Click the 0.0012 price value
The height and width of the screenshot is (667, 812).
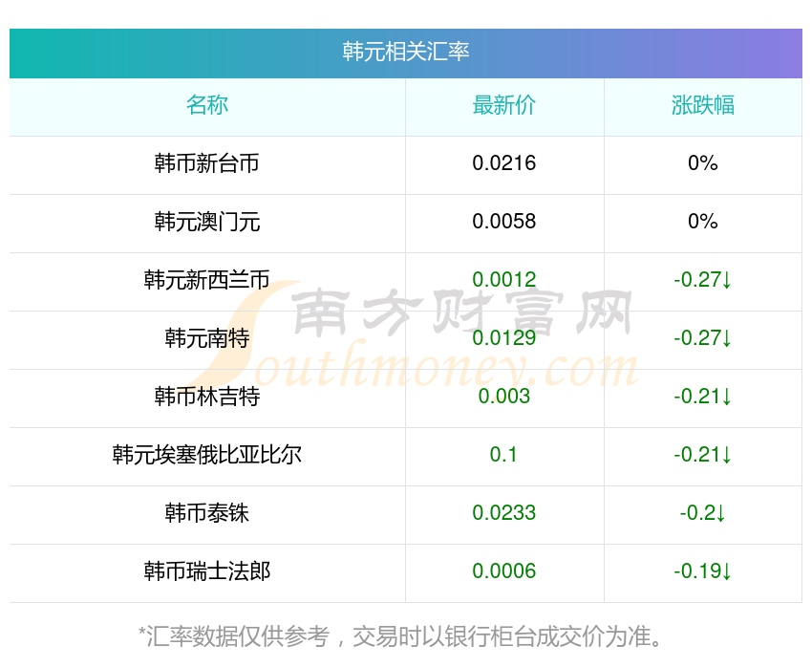(503, 280)
